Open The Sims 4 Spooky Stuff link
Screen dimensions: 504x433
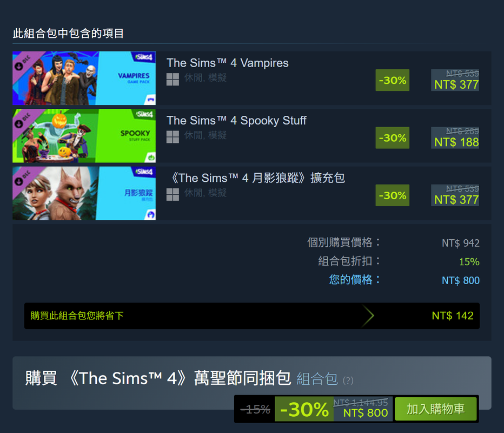pyautogui.click(x=236, y=120)
